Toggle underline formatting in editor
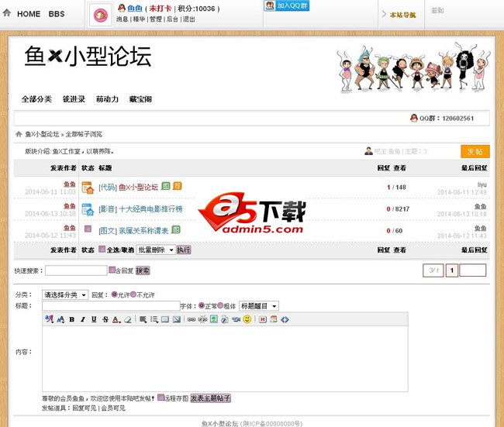 (94, 319)
